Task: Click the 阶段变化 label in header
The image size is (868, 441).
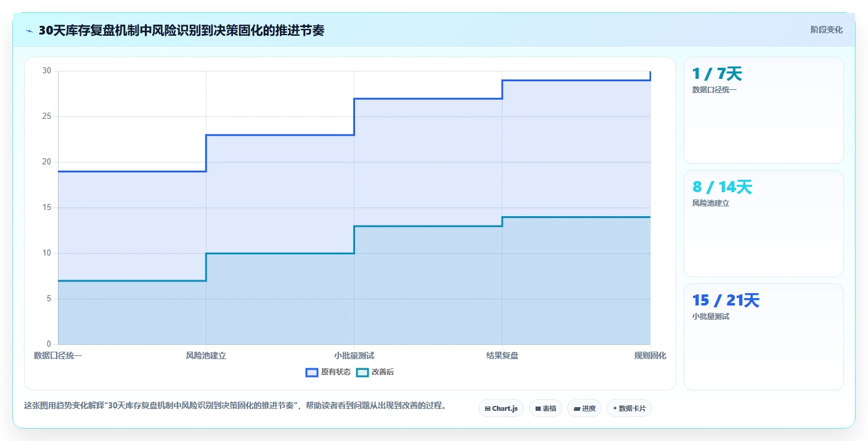Action: (x=826, y=30)
